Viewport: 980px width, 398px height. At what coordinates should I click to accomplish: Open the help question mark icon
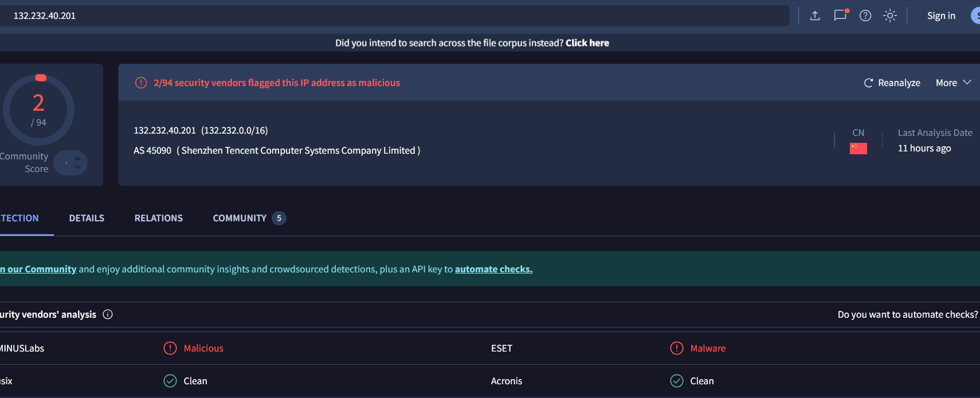click(x=865, y=15)
